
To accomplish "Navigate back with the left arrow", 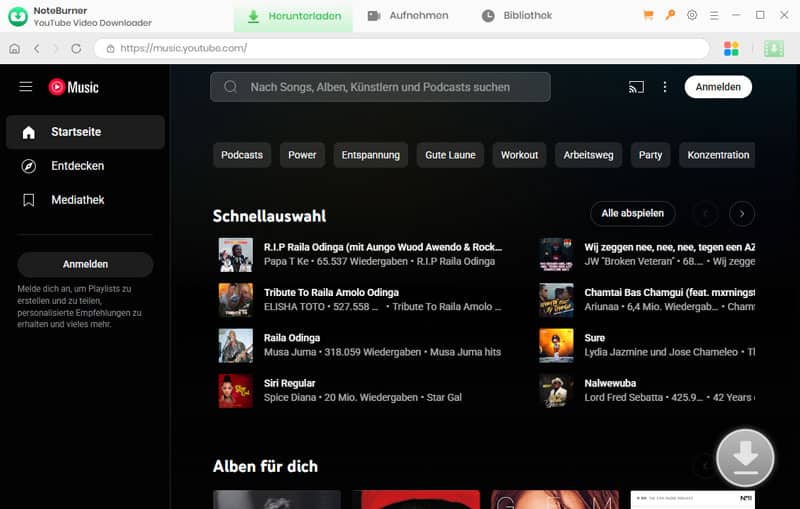I will [x=37, y=48].
